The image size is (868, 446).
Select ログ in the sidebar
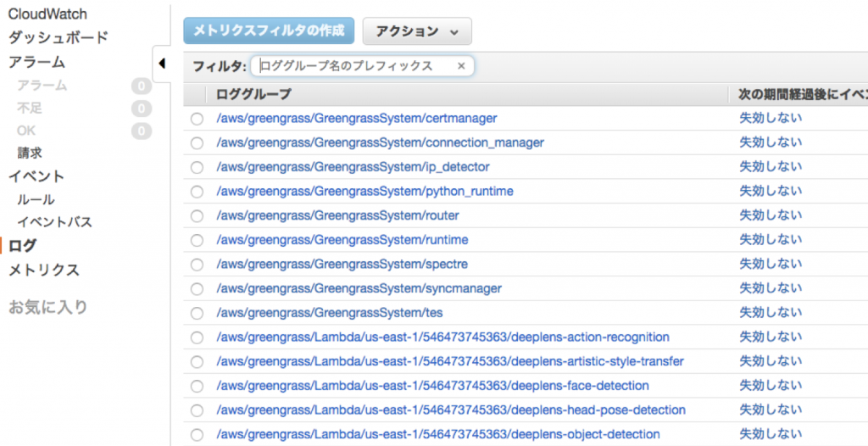(x=22, y=245)
